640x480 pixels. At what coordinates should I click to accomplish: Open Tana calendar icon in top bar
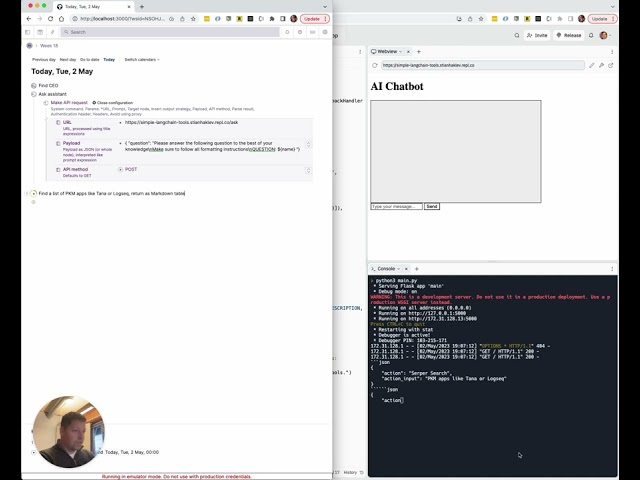point(40,32)
